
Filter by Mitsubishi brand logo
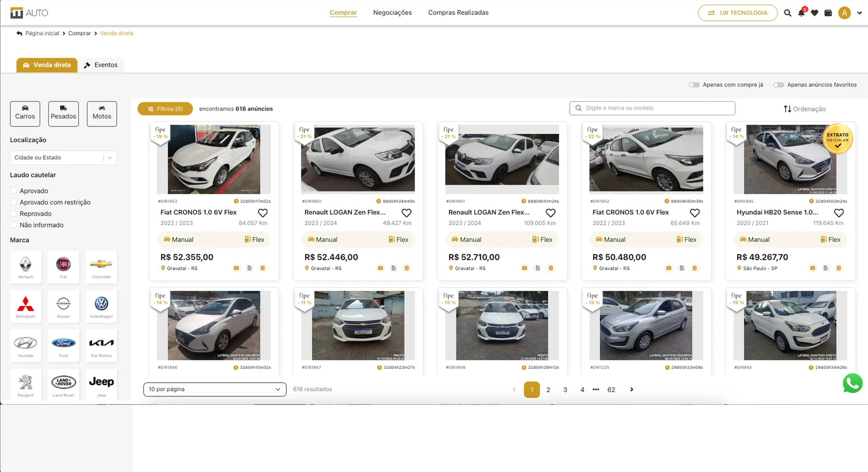pos(25,307)
